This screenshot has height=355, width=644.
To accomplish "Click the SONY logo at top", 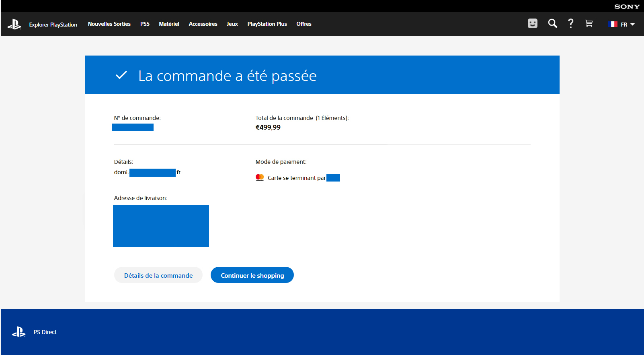I will point(627,6).
